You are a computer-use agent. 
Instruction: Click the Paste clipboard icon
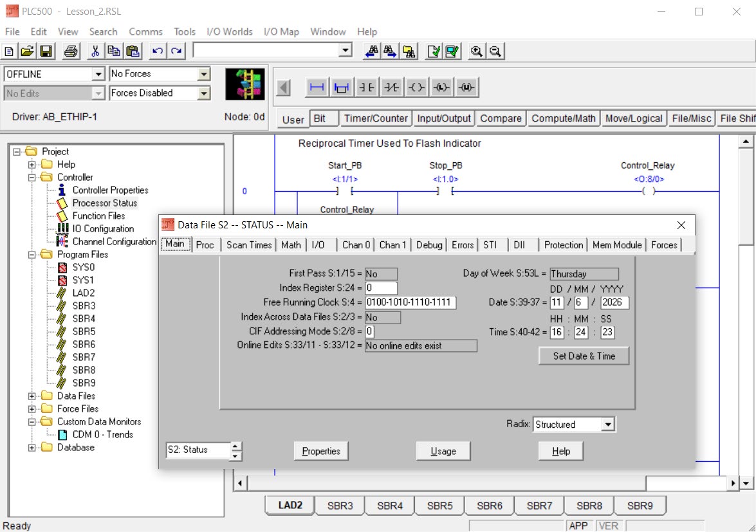click(133, 51)
